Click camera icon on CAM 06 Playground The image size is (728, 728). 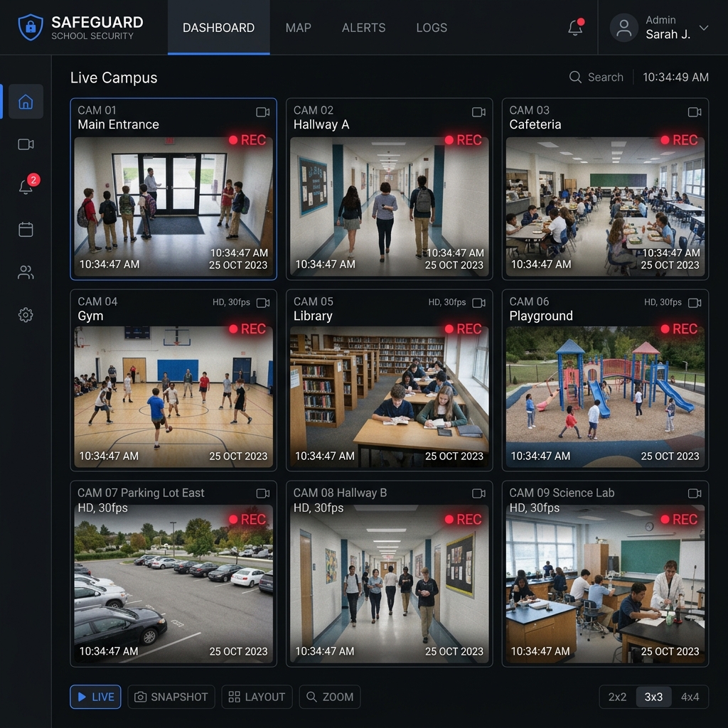pyautogui.click(x=695, y=303)
